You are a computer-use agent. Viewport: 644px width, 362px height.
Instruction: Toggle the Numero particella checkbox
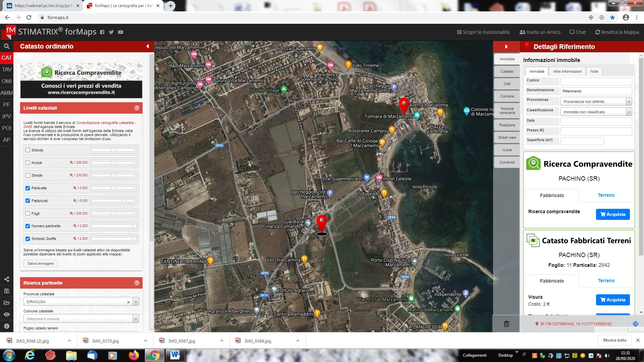[x=28, y=226]
